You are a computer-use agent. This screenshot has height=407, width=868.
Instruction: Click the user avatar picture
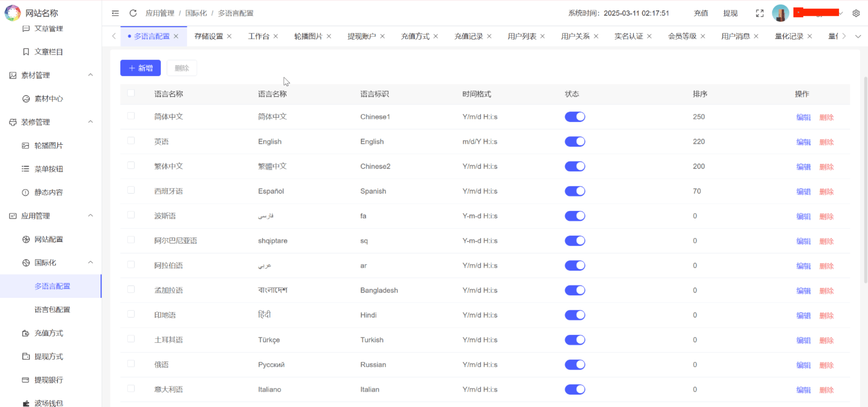[x=780, y=13]
